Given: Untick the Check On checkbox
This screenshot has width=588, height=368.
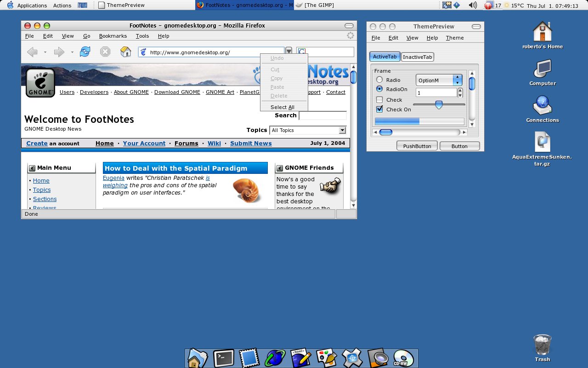Looking at the screenshot, I should 379,109.
